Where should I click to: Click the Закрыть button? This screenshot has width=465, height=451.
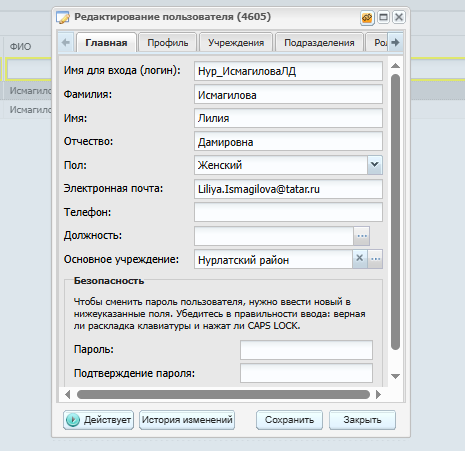(x=362, y=420)
